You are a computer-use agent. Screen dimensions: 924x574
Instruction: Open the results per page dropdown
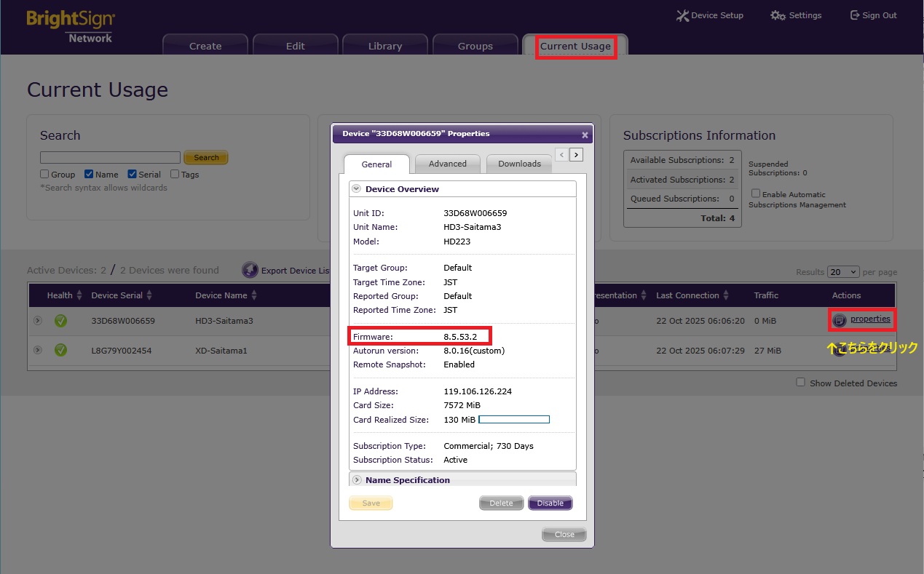tap(843, 272)
